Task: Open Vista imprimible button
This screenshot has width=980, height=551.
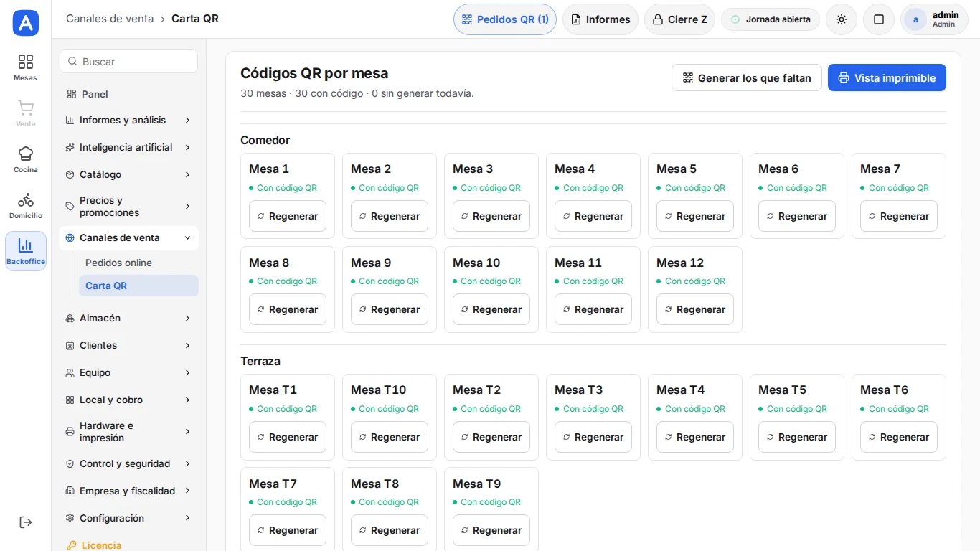Action: pyautogui.click(x=887, y=77)
